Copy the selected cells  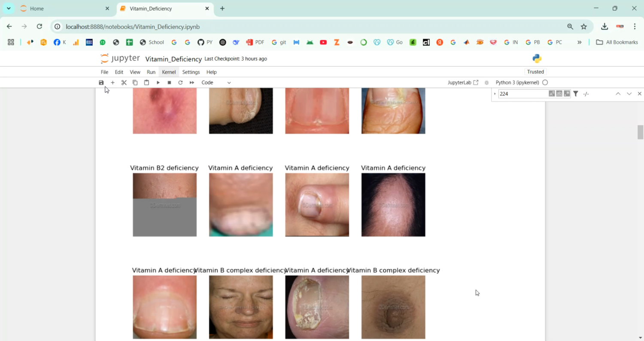click(x=135, y=82)
